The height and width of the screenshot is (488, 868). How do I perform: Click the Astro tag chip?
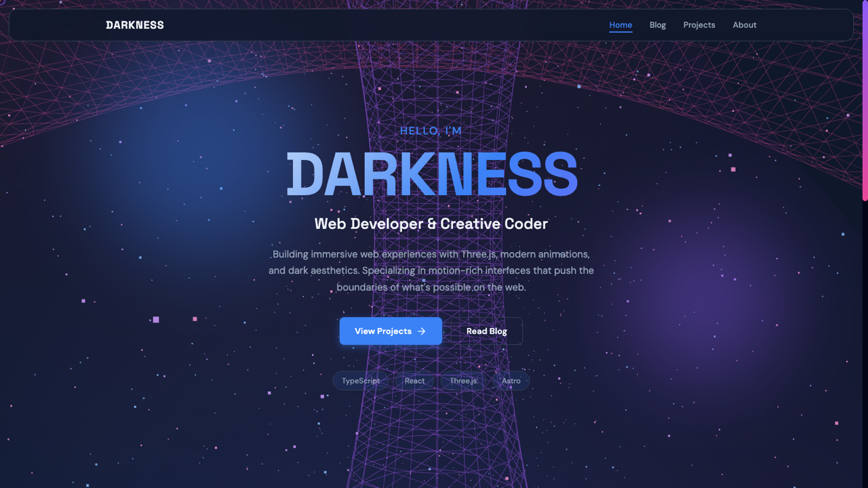511,381
